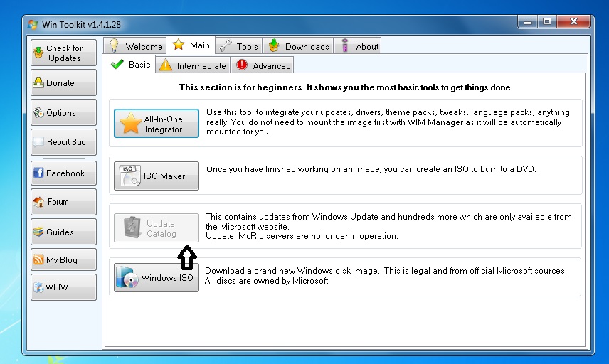Open the Options button
Screen dimensions: 609x364
[x=64, y=112]
